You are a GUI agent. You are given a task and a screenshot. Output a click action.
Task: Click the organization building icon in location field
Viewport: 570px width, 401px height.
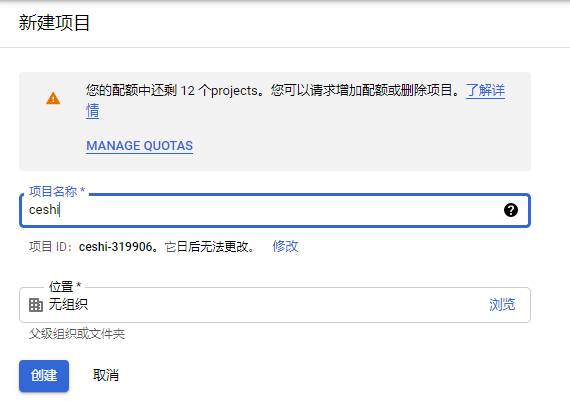point(36,305)
